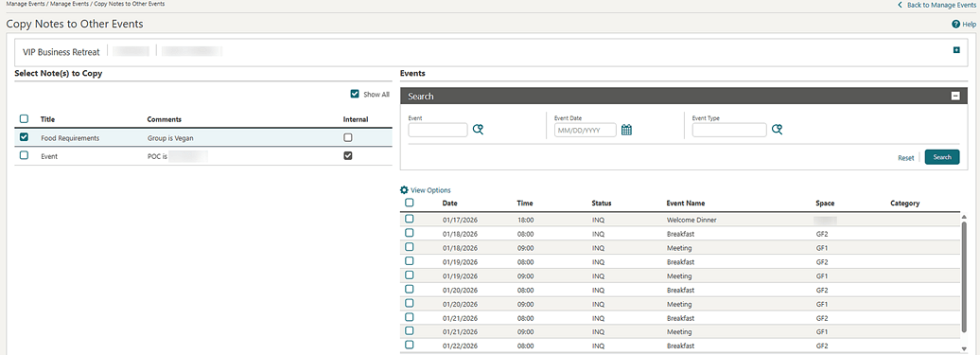Click the Space column header
Image resolution: width=980 pixels, height=355 pixels.
[825, 204]
